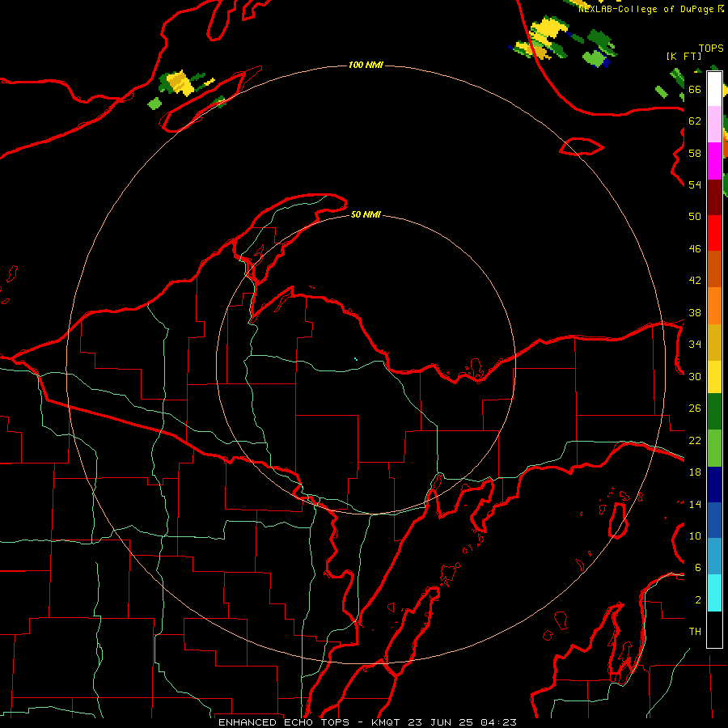This screenshot has height=728, width=728.
Task: Click the legend value '38'
Action: pos(695,312)
